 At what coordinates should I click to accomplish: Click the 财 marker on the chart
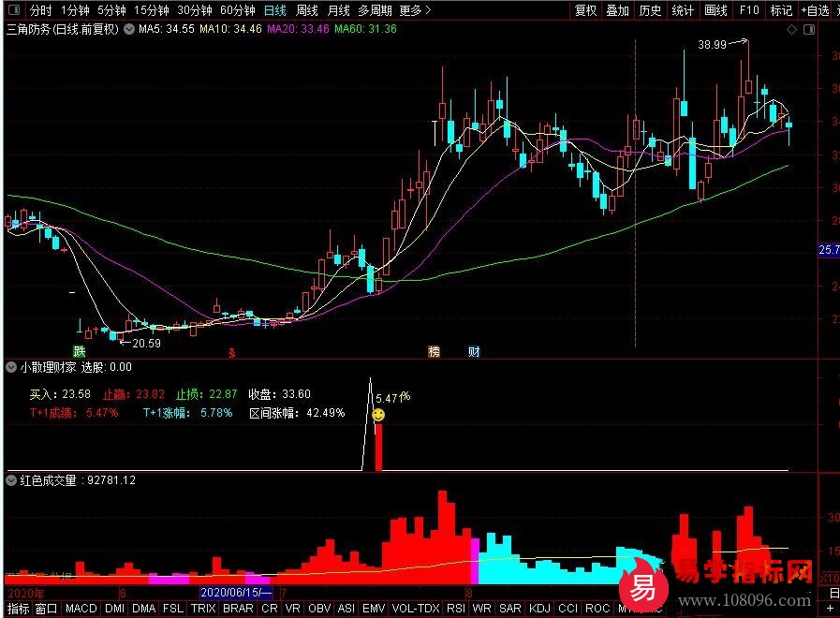coord(474,352)
